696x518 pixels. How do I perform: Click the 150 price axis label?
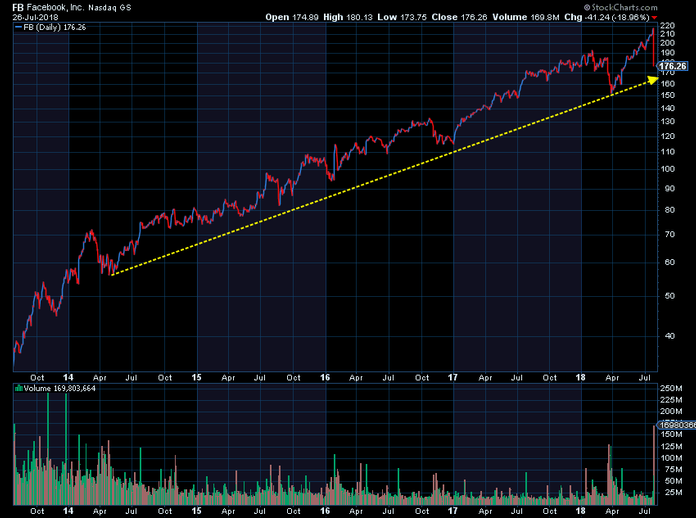tap(668, 95)
